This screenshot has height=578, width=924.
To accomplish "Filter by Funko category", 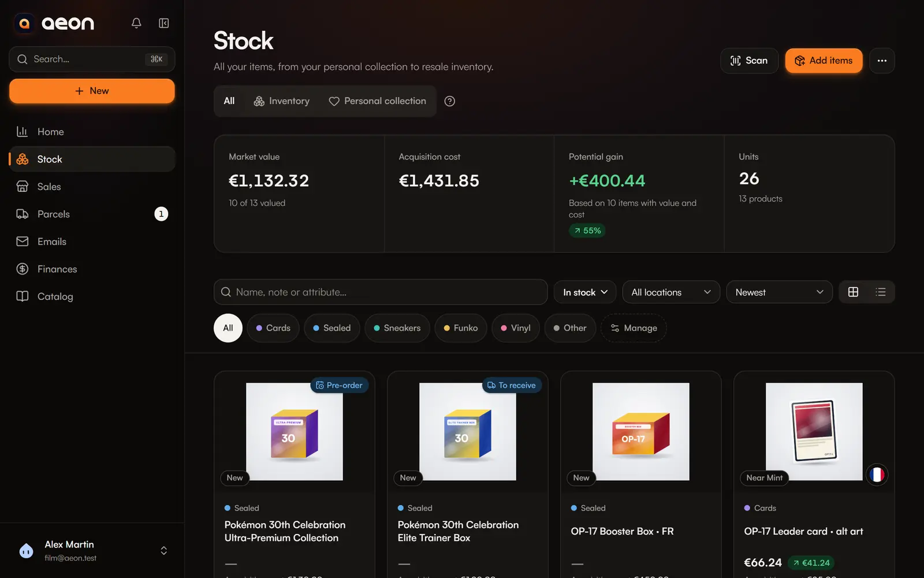I will click(461, 328).
